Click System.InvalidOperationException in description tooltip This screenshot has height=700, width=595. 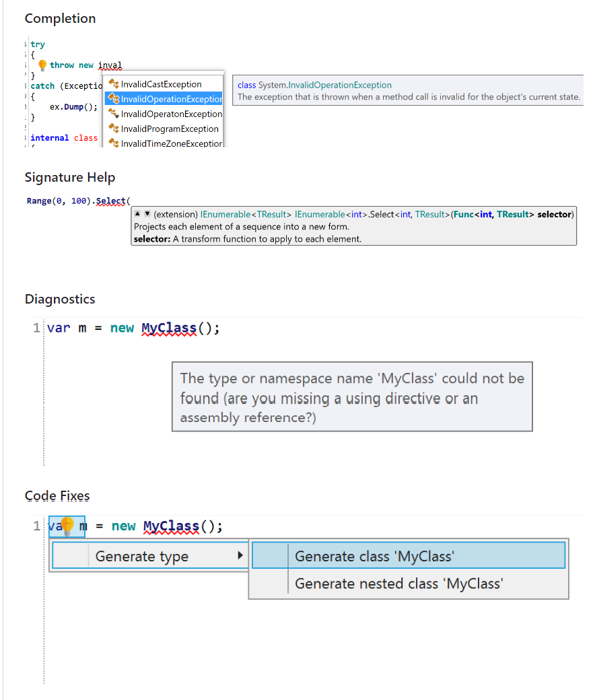click(x=325, y=85)
